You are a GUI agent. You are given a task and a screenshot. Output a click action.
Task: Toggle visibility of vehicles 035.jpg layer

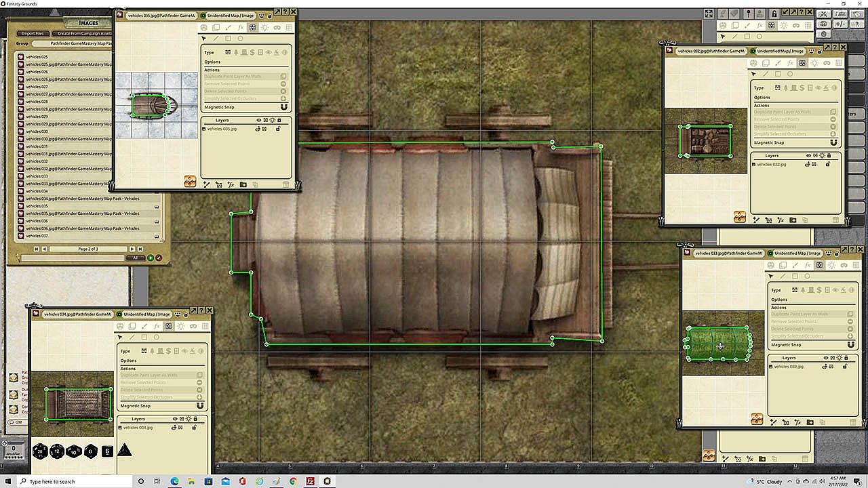pyautogui.click(x=258, y=129)
